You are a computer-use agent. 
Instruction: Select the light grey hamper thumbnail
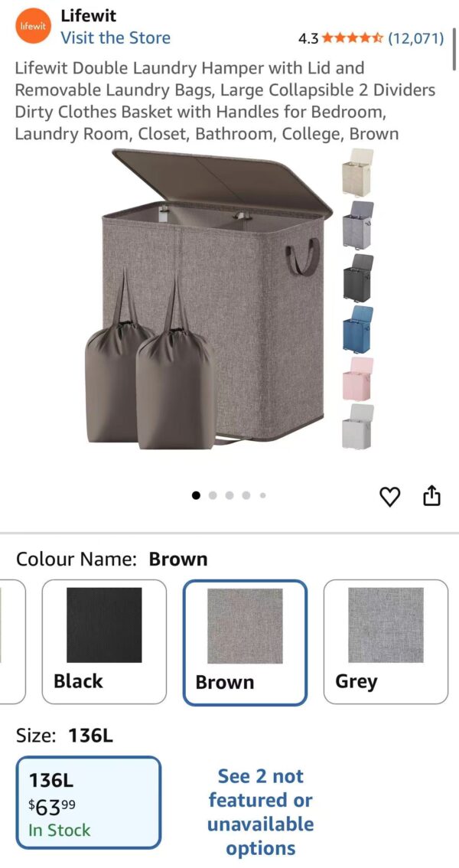coord(357,225)
